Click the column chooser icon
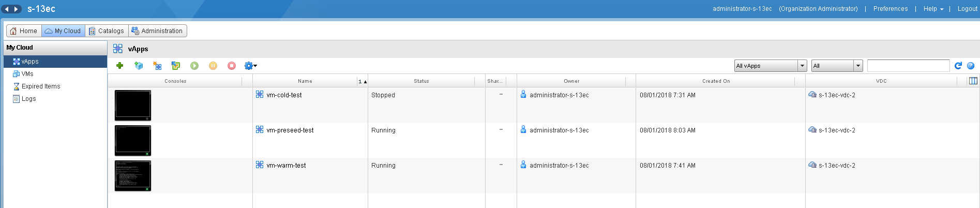The image size is (980, 208). click(x=973, y=81)
